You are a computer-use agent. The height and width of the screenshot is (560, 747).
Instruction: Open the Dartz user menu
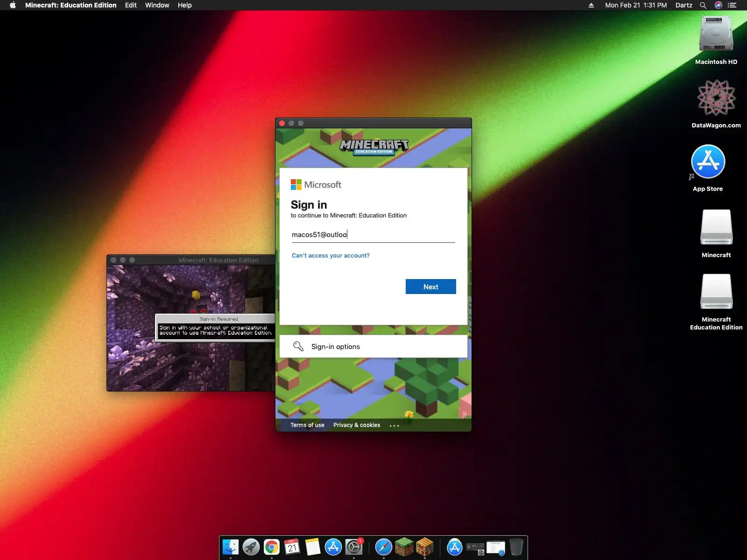(x=684, y=5)
